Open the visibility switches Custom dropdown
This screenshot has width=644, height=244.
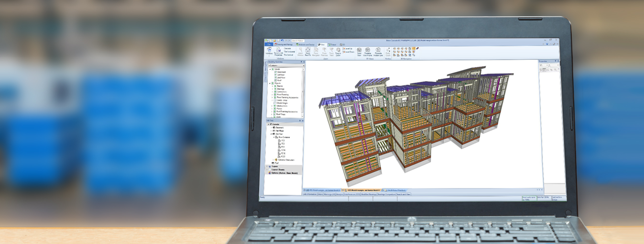pyautogui.click(x=286, y=66)
